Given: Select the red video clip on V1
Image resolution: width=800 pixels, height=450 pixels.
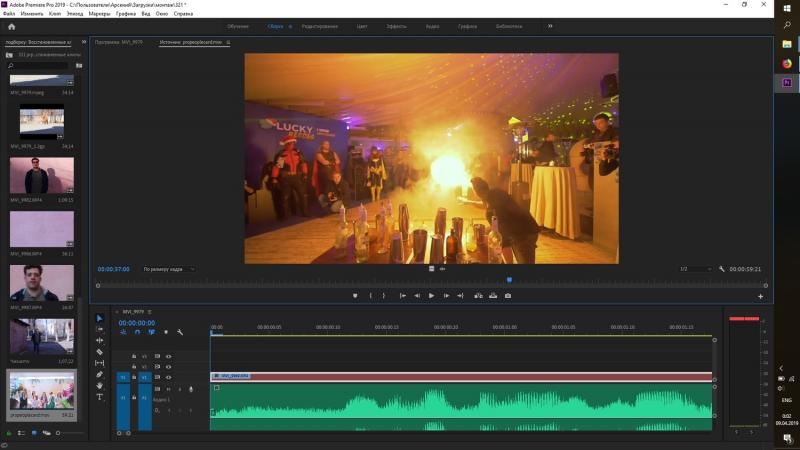Looking at the screenshot, I should [461, 377].
